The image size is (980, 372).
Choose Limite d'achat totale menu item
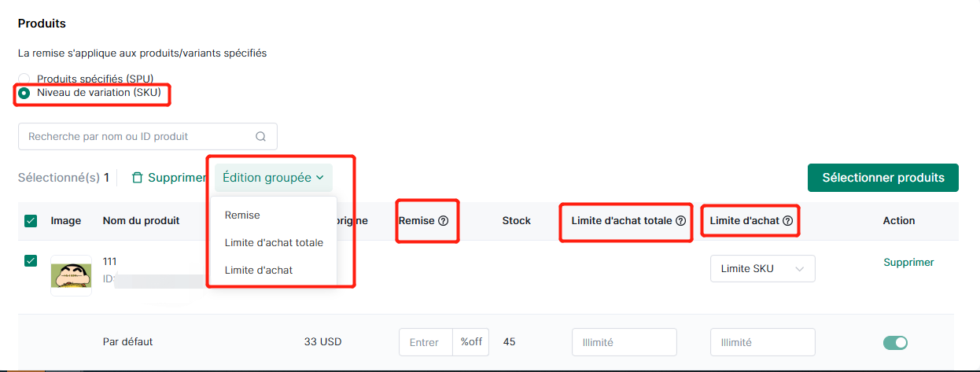point(273,242)
